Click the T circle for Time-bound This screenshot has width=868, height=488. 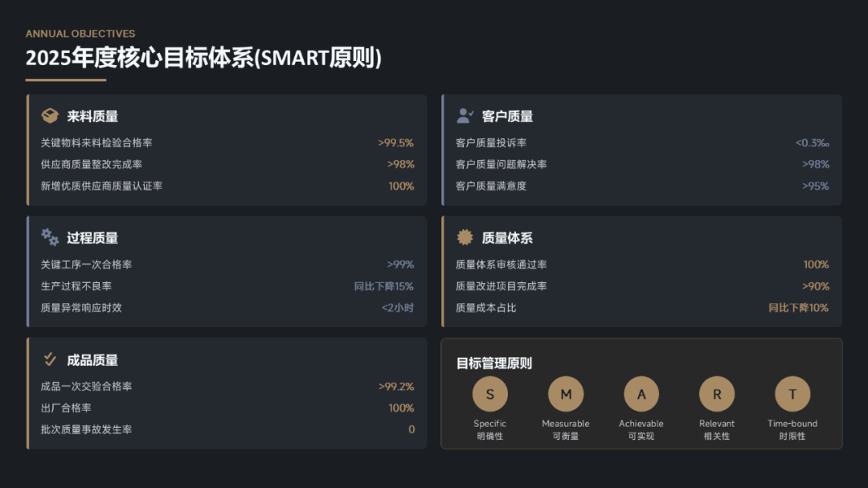click(x=792, y=394)
